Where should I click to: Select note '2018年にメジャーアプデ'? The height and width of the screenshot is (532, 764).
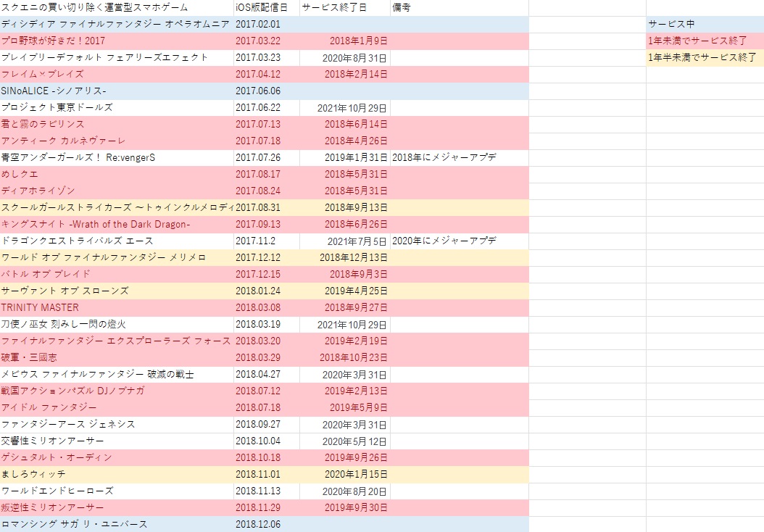click(x=459, y=157)
